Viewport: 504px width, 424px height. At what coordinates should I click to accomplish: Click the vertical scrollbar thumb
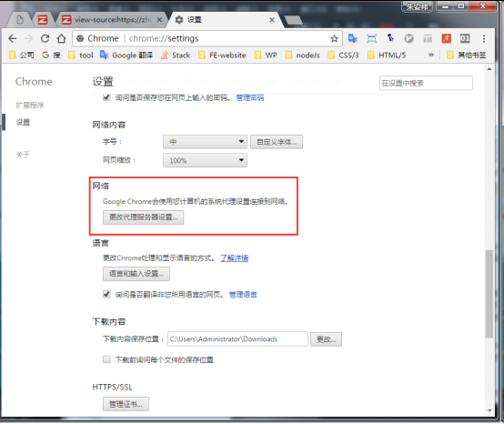click(489, 294)
